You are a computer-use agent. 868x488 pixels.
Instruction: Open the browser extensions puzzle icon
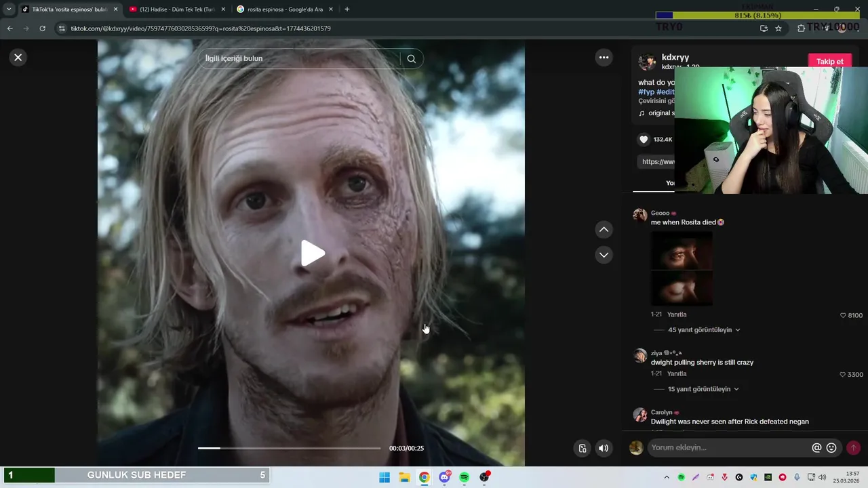pyautogui.click(x=801, y=28)
